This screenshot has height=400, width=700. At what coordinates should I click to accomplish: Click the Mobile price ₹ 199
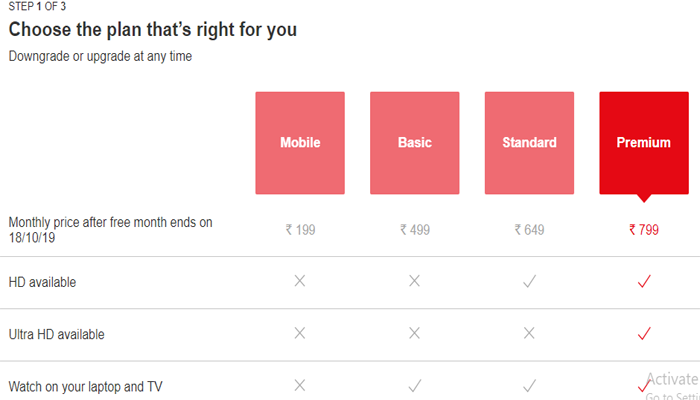pos(300,230)
